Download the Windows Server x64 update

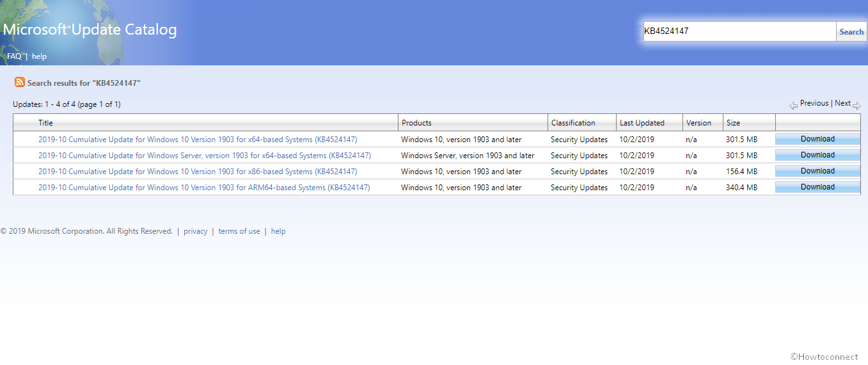coord(817,155)
